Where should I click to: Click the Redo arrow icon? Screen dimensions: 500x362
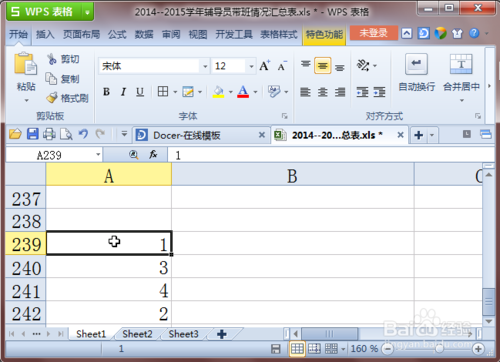pos(100,134)
